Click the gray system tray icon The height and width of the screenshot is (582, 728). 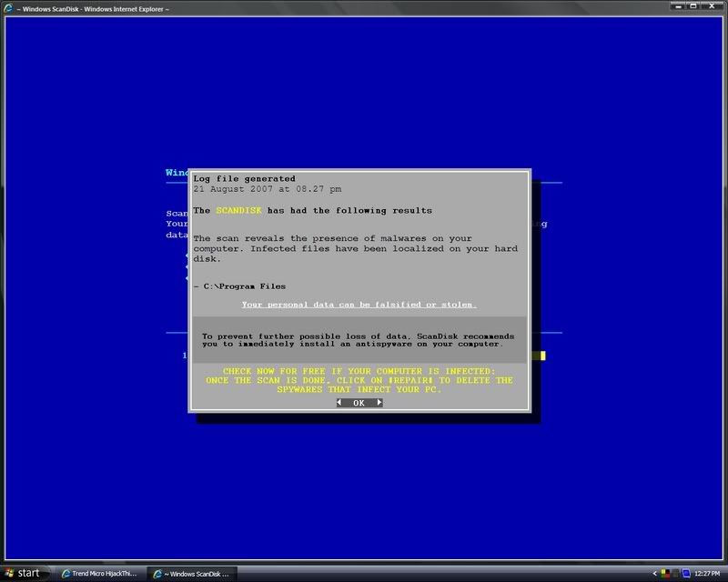coord(675,574)
